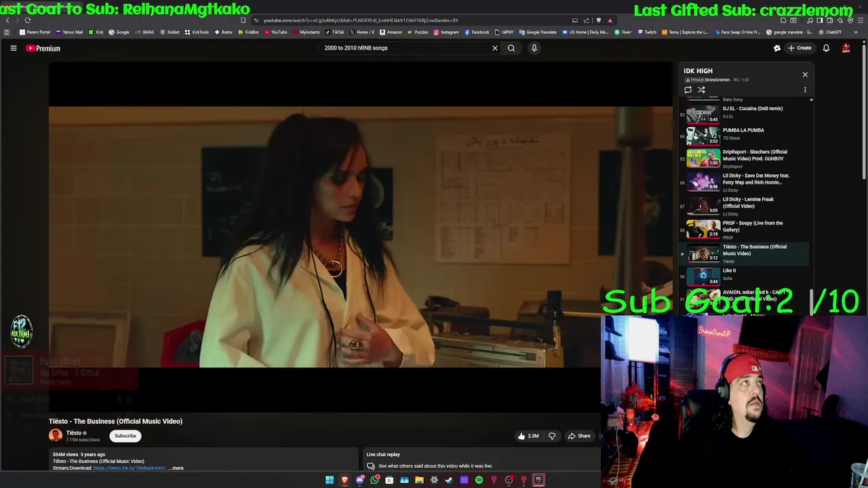Play DripReport - Skechers in the playlist
Viewport: 868px width, 488px height.
tap(745, 158)
